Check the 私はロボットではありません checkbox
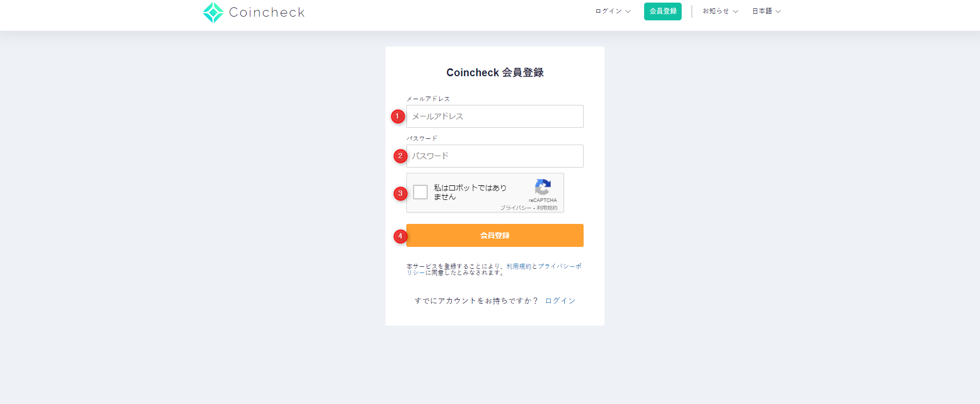Image resolution: width=980 pixels, height=404 pixels. (x=420, y=192)
